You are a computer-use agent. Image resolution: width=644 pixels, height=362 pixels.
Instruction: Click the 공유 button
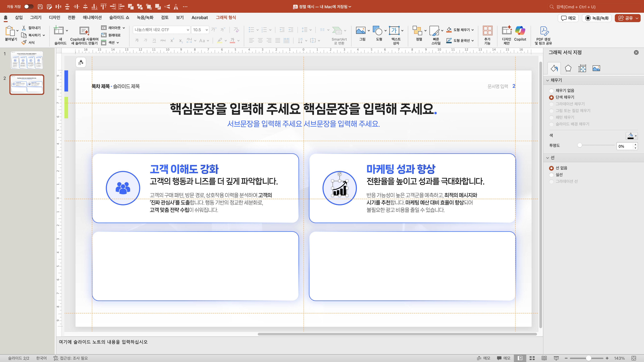point(627,18)
